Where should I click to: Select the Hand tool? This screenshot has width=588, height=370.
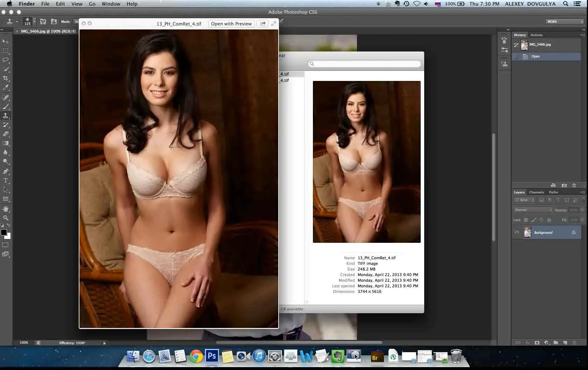click(6, 209)
